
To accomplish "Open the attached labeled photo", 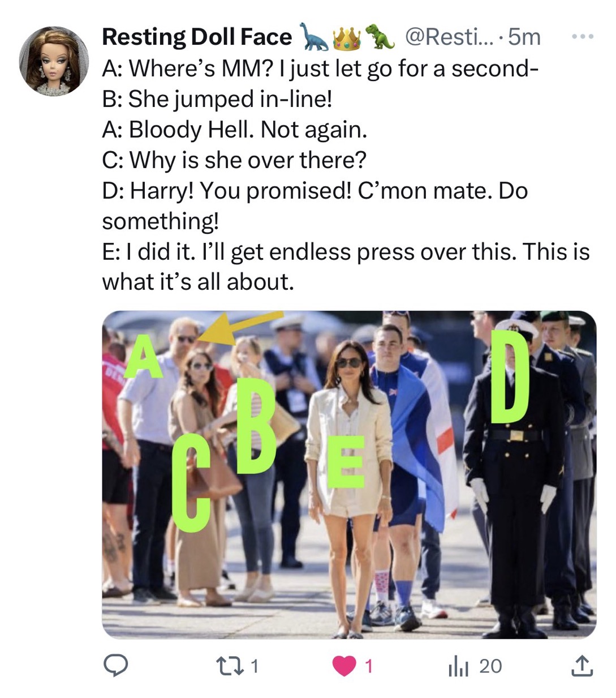I will click(349, 474).
